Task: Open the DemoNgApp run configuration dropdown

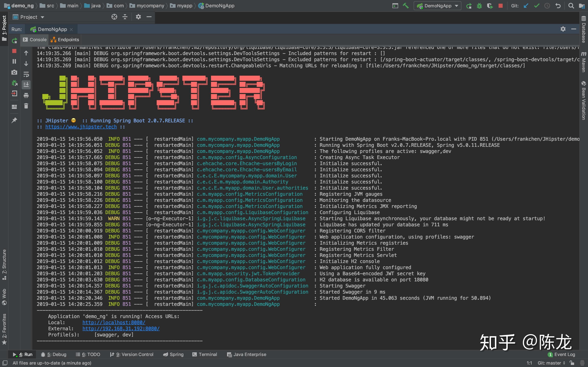Action: coord(437,6)
